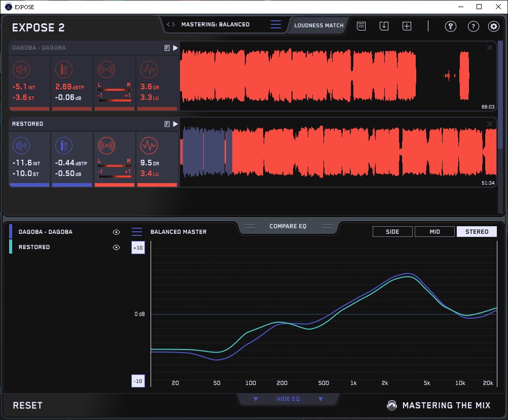Click the 3.6 DR dynamic range reading
508x420 pixels.
[150, 87]
